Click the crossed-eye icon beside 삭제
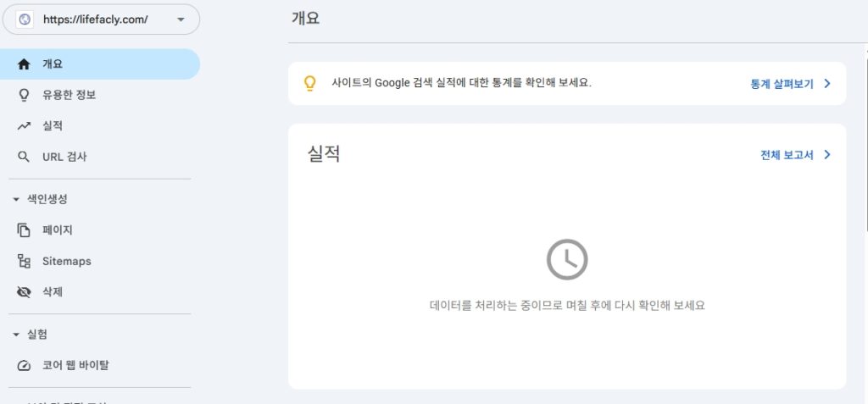 tap(23, 292)
